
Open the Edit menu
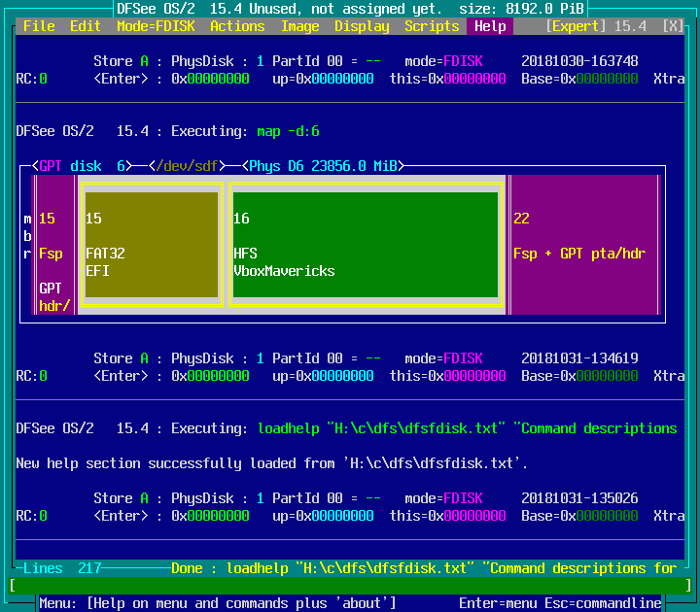[x=86, y=26]
